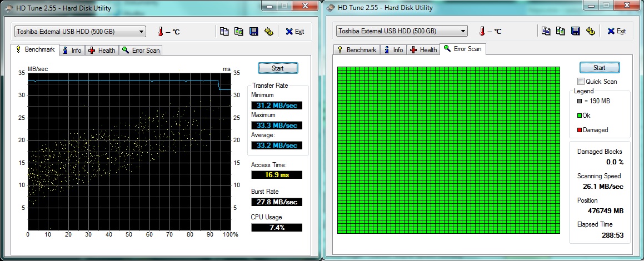Image resolution: width=644 pixels, height=261 pixels.
Task: Click copy screenshot icon in Benchmark window
Action: pos(239,32)
